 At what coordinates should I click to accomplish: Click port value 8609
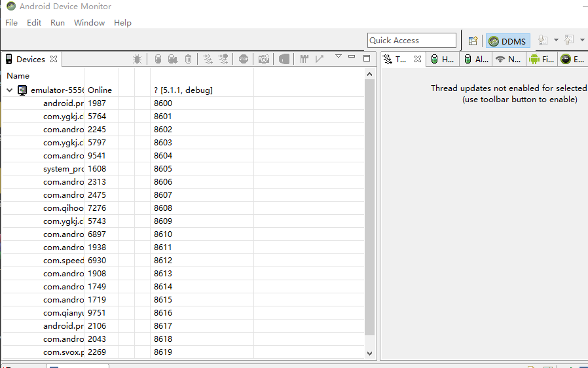click(163, 221)
